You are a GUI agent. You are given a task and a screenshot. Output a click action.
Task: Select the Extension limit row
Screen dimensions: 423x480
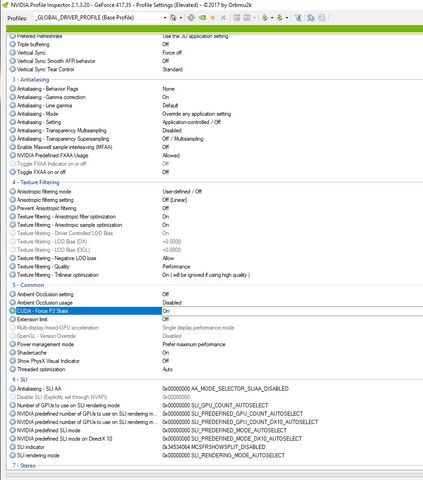click(x=32, y=319)
